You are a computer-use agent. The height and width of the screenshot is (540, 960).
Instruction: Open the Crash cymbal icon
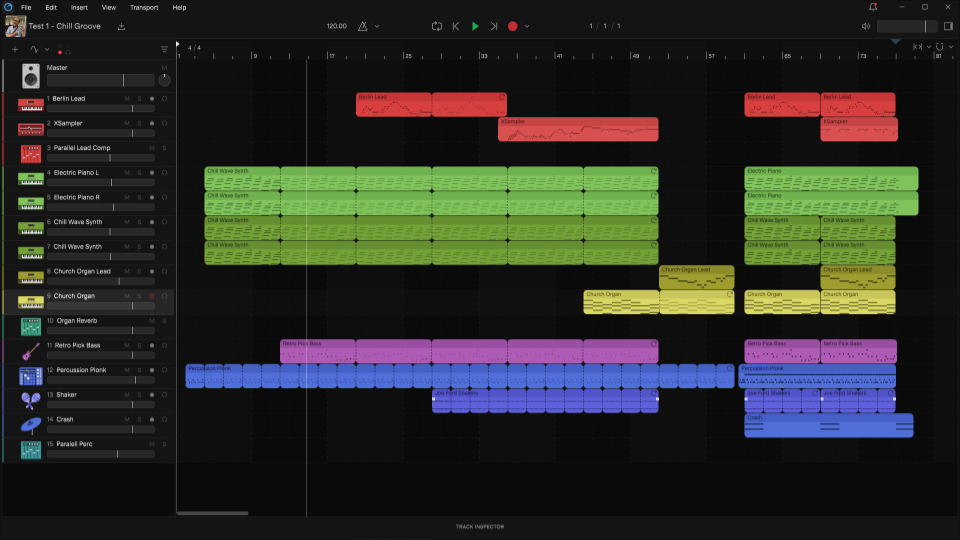tap(31, 425)
